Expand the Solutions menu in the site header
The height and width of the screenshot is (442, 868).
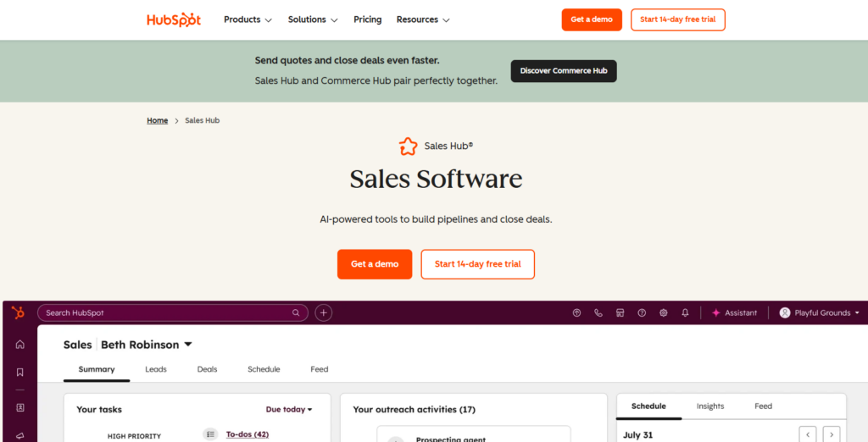pyautogui.click(x=313, y=20)
